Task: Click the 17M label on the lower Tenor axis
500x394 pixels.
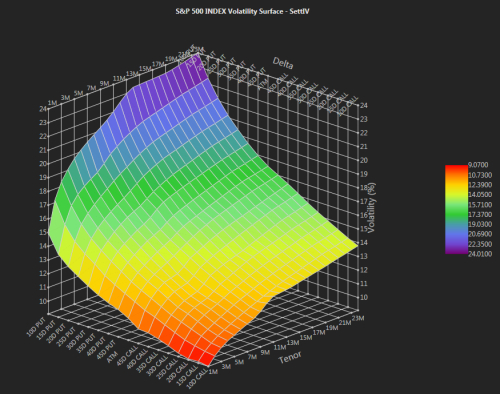Action: [x=319, y=332]
